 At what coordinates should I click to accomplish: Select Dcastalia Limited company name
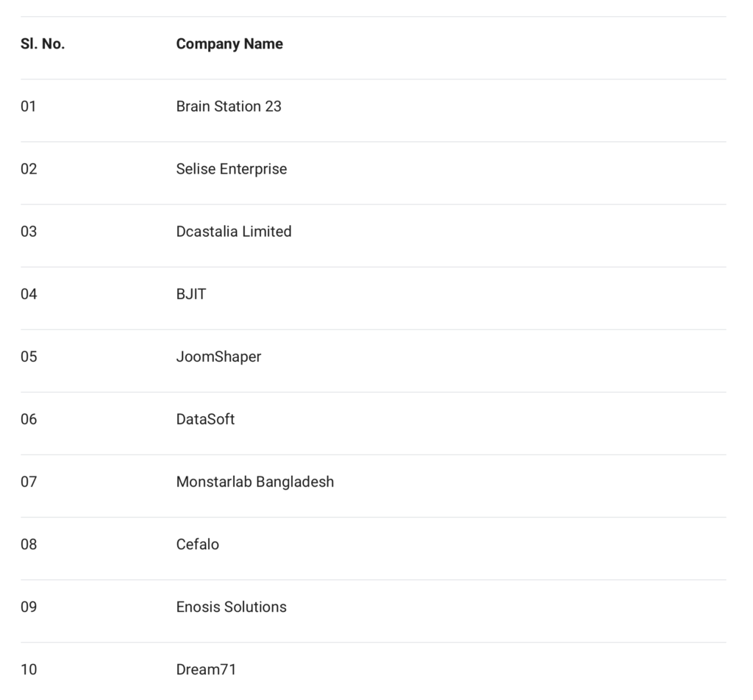tap(234, 232)
